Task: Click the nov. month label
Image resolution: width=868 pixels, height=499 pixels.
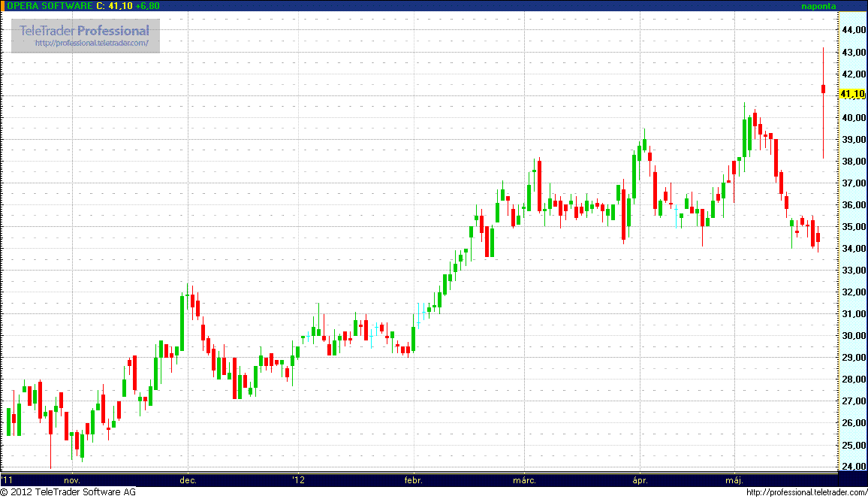Action: [x=72, y=480]
